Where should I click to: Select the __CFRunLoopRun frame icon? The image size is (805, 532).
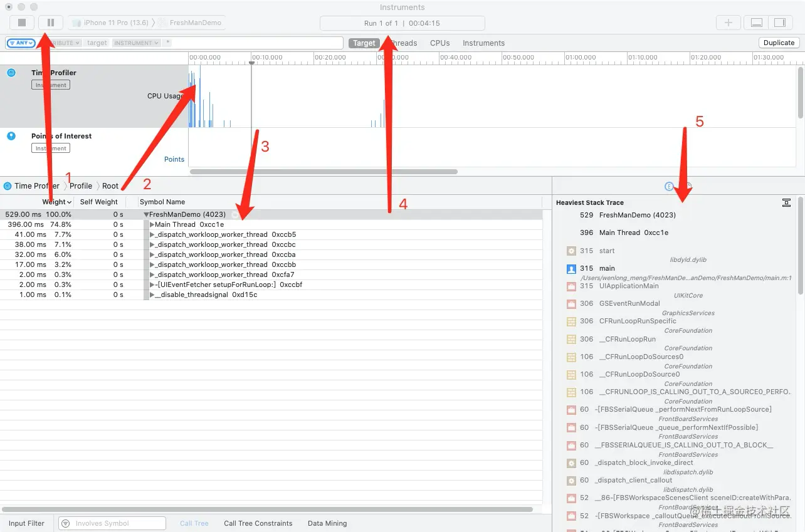(571, 339)
